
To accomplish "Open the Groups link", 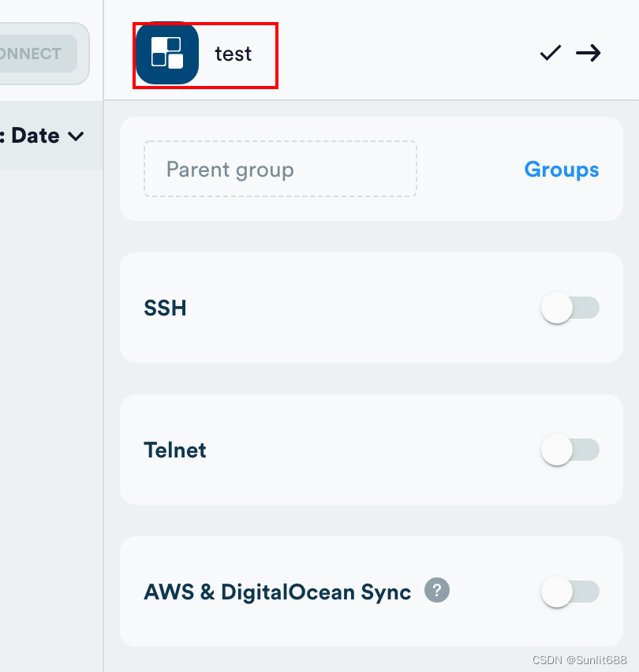I will coord(561,170).
